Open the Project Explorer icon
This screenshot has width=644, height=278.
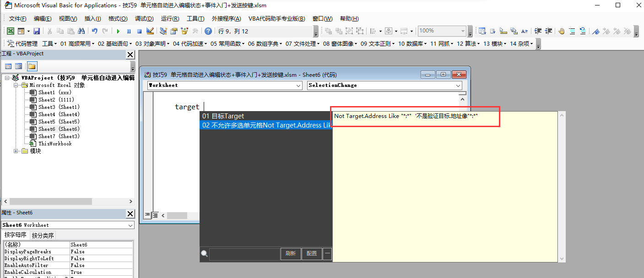click(x=163, y=31)
